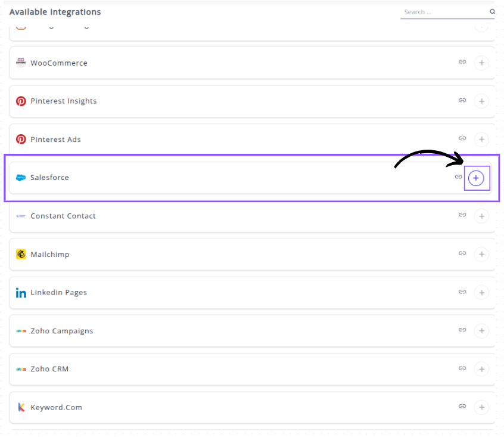Click the Pinterest Ads logo icon
504x437 pixels.
[21, 140]
